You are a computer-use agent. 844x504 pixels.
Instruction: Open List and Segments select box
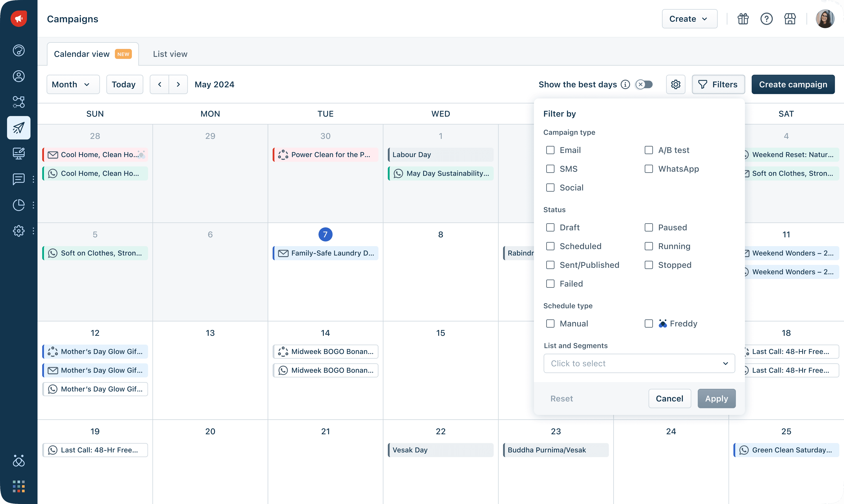pyautogui.click(x=639, y=363)
